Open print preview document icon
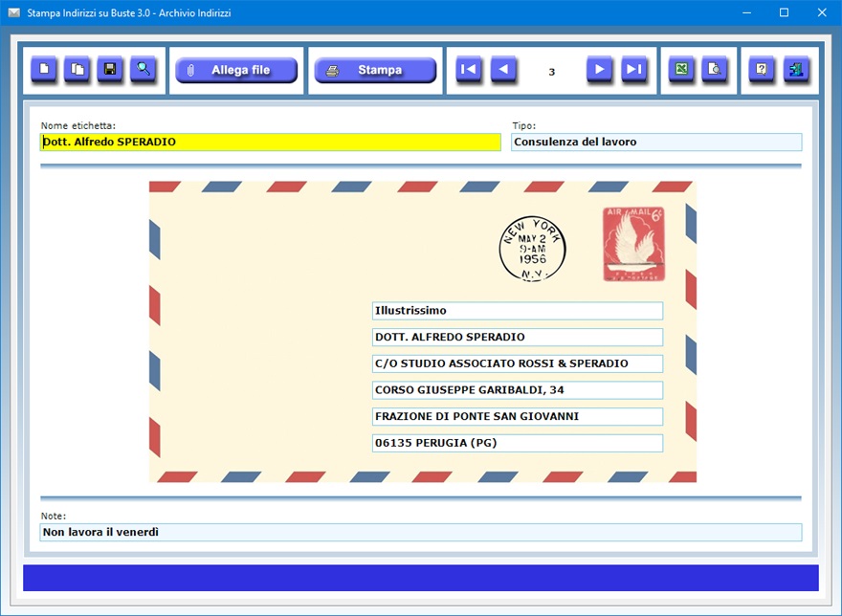 click(x=715, y=69)
